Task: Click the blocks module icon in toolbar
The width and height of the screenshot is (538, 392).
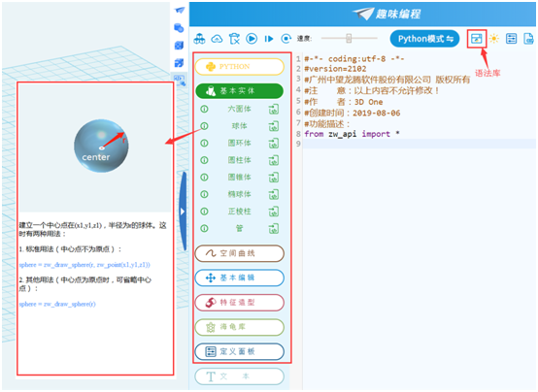Action: click(x=199, y=39)
